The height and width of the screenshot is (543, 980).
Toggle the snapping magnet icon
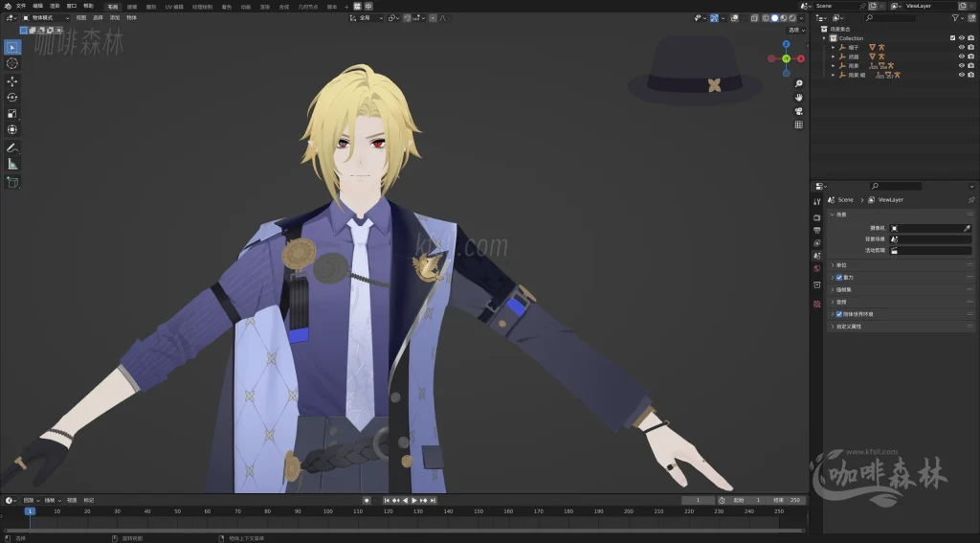[x=408, y=18]
